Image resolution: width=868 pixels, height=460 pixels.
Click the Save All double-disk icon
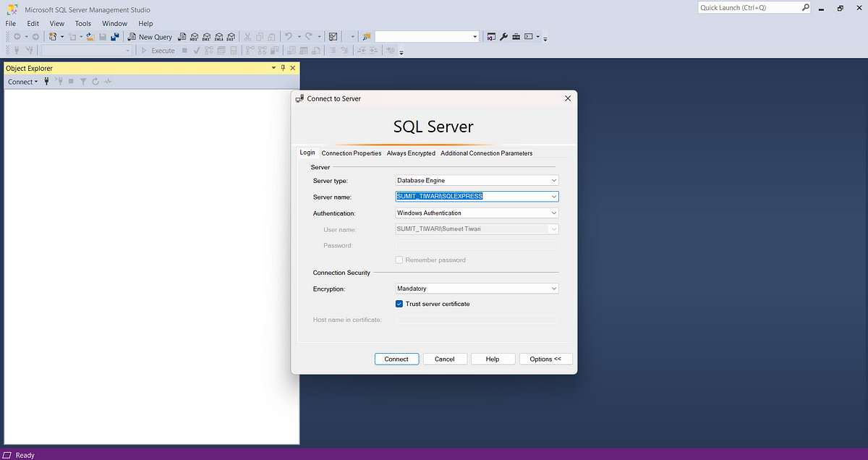(x=114, y=36)
